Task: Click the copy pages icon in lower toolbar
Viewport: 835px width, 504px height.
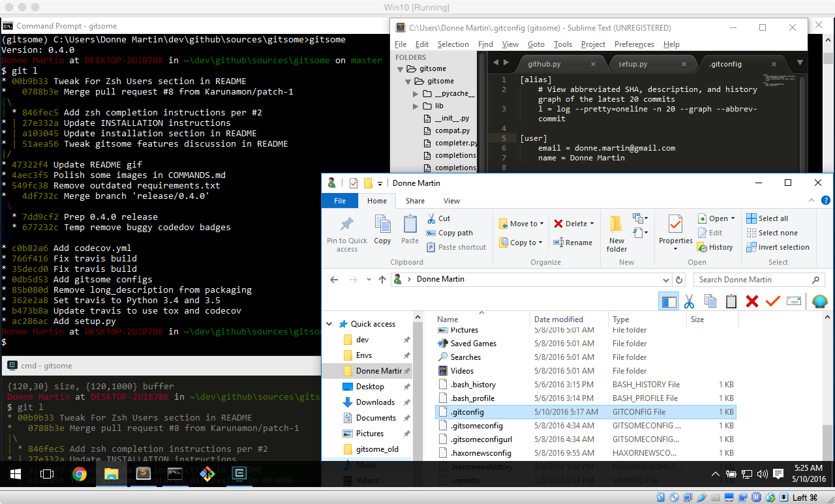Action: tap(710, 301)
